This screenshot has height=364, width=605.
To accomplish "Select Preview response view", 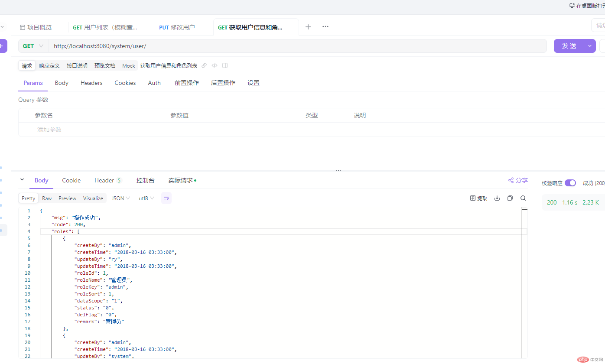I will point(68,198).
